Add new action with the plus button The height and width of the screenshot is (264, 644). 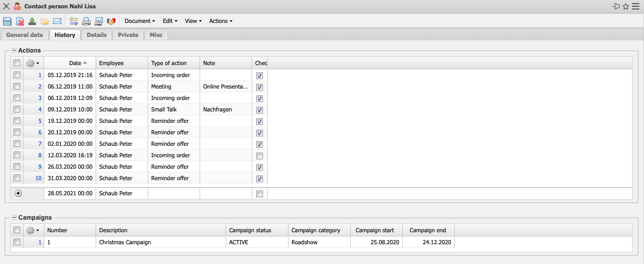pyautogui.click(x=19, y=194)
